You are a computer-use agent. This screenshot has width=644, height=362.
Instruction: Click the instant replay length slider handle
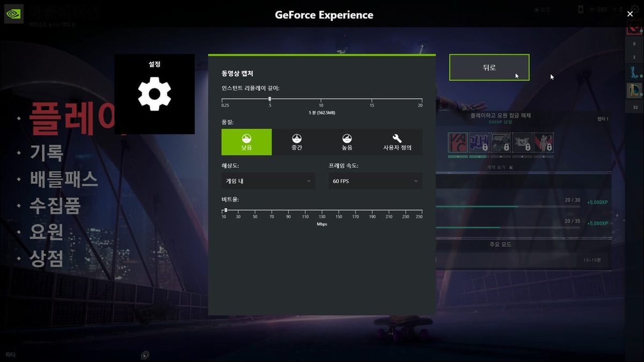tap(270, 99)
